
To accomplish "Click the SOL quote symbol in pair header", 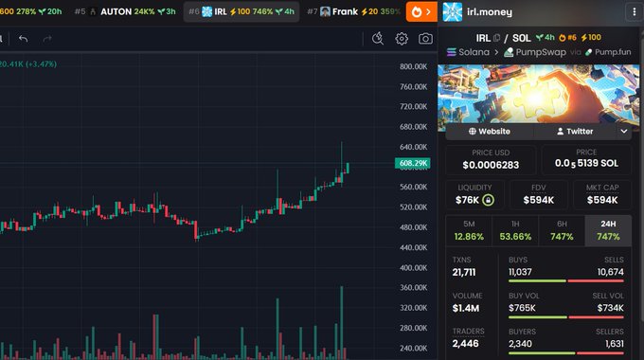I will click(521, 38).
